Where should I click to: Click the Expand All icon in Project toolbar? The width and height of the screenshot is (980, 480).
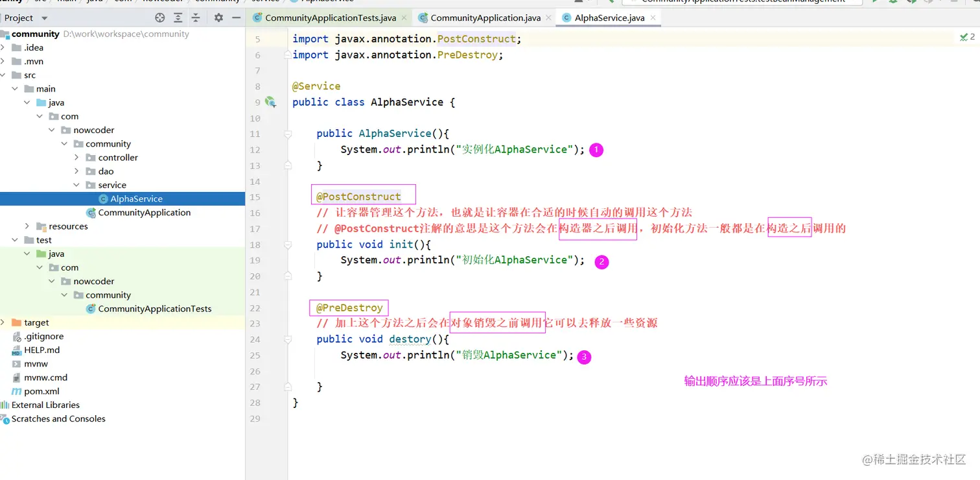(178, 18)
